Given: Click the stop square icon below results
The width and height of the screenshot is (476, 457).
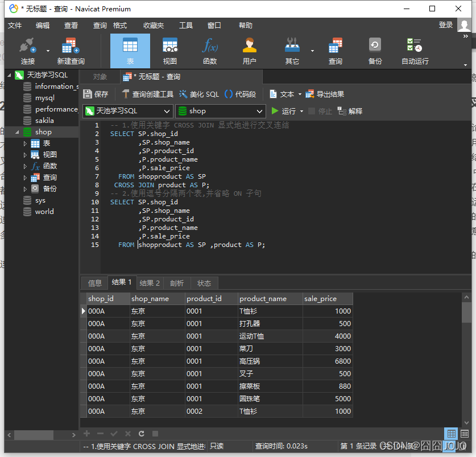Looking at the screenshot, I should (155, 434).
